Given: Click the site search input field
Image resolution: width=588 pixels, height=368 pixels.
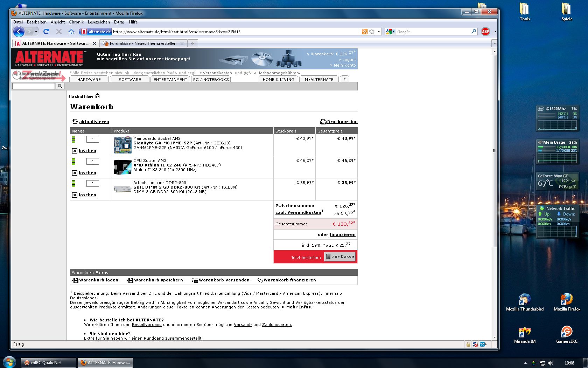Looking at the screenshot, I should pyautogui.click(x=34, y=86).
